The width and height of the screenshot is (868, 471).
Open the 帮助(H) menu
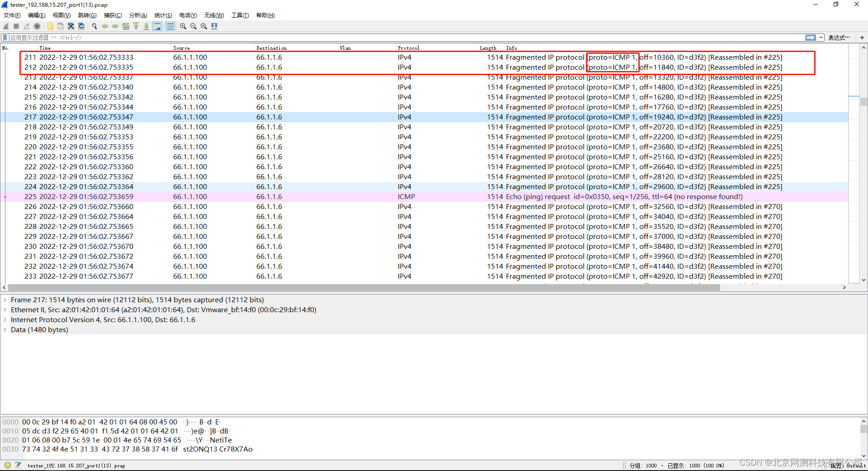pyautogui.click(x=265, y=15)
